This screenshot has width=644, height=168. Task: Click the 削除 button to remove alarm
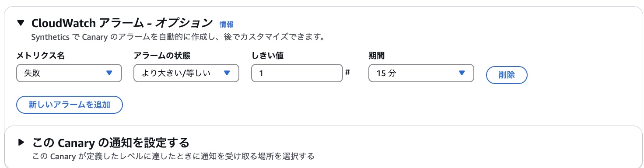[507, 75]
